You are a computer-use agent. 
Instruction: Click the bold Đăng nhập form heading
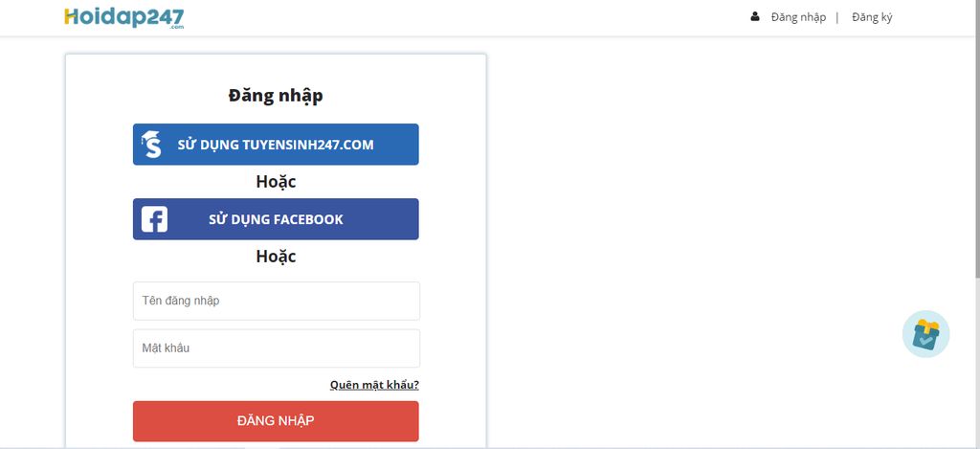276,95
